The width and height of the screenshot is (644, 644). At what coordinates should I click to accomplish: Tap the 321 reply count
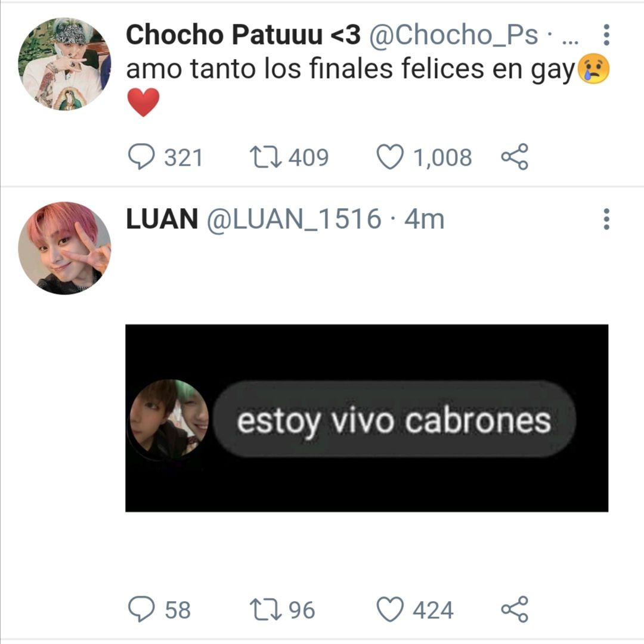coord(184,157)
